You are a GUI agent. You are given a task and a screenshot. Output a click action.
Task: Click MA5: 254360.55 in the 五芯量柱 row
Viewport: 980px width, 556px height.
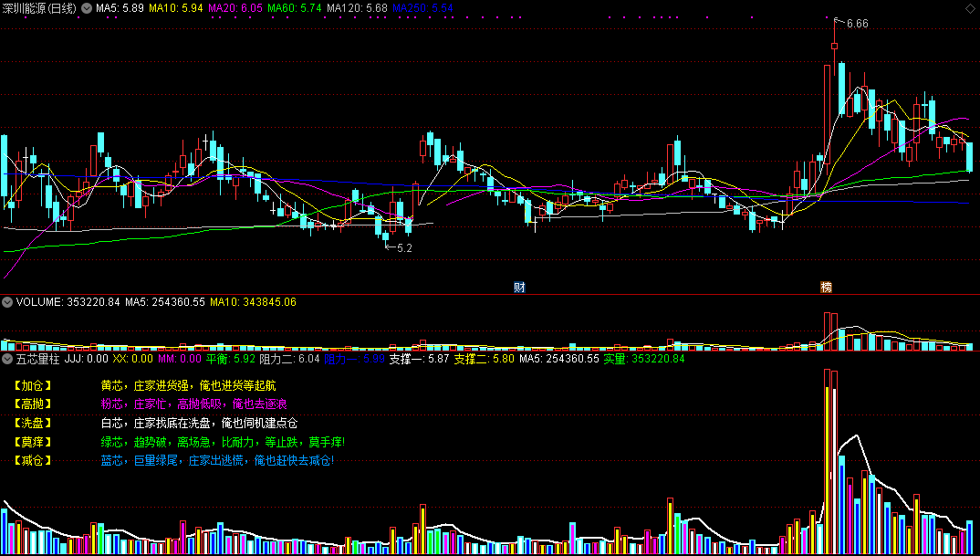(558, 359)
